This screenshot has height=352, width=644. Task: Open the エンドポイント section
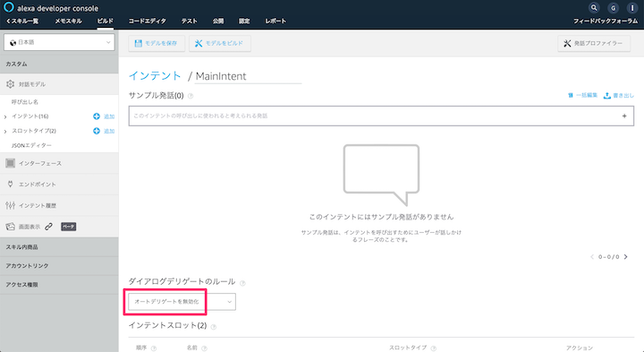59,185
